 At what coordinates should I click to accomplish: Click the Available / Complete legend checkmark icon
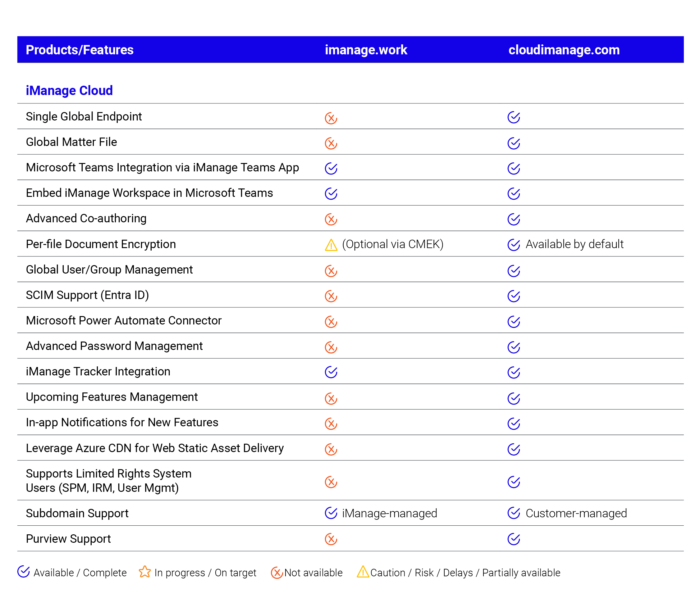point(24,571)
